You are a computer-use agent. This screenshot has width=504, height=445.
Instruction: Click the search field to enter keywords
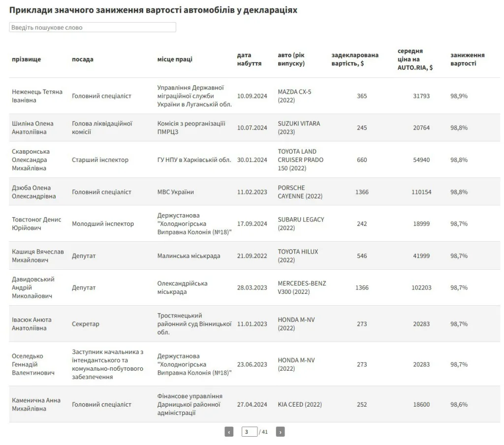tap(93, 27)
